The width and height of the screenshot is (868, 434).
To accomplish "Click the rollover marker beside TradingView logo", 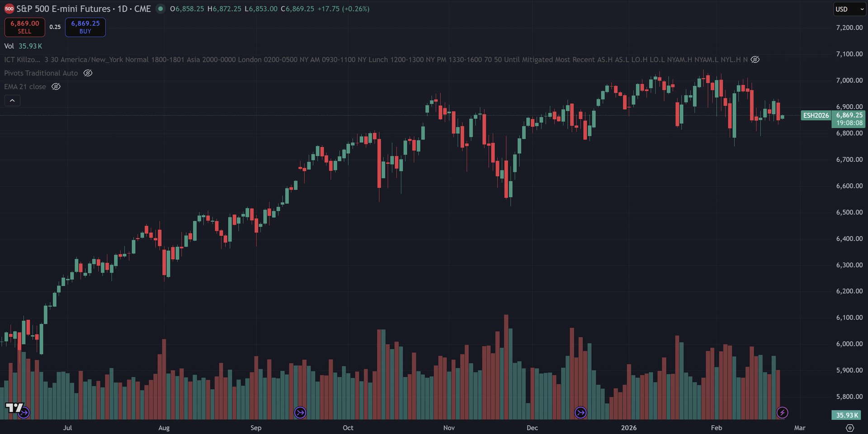I will [x=24, y=412].
